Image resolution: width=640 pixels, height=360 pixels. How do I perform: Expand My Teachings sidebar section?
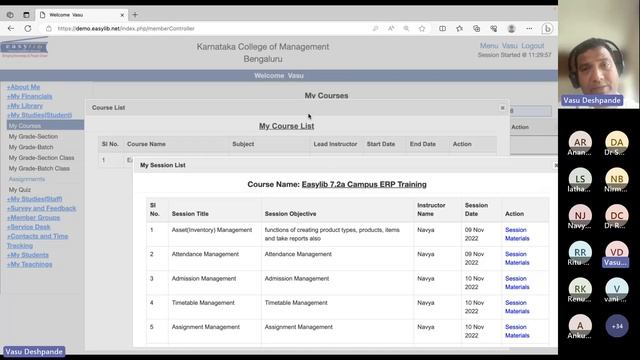(x=29, y=264)
